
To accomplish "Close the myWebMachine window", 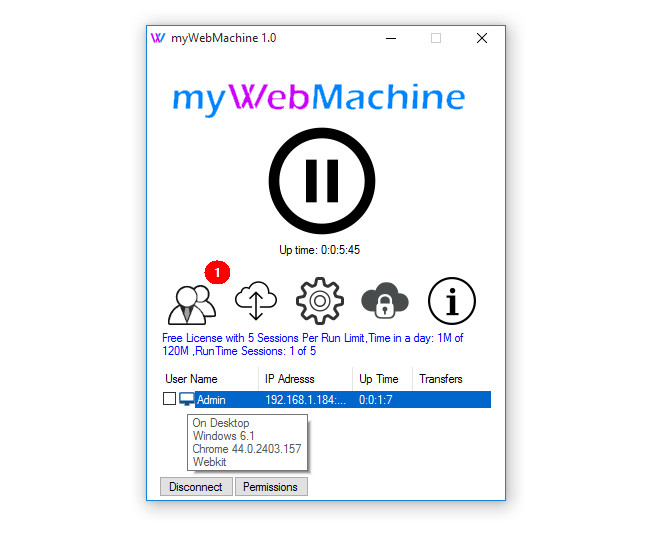I will point(482,38).
